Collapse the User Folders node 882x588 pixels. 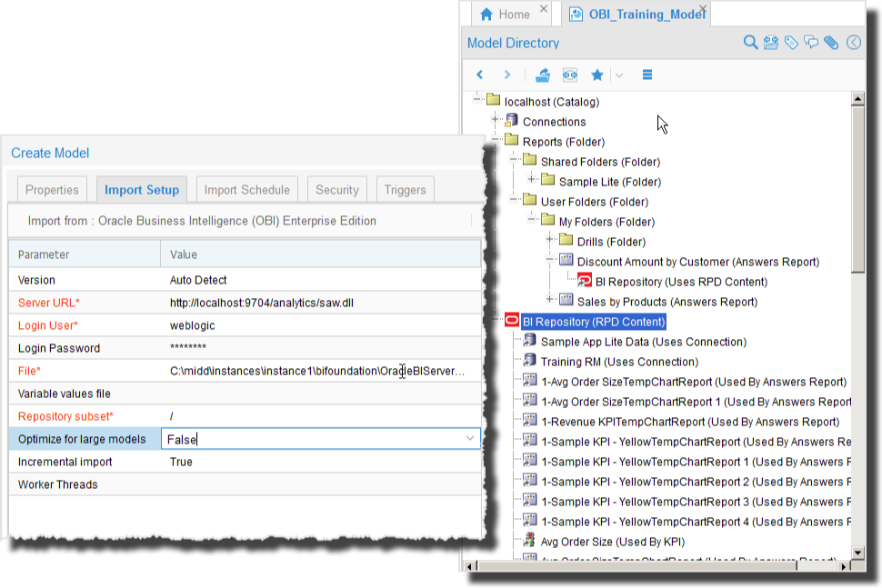513,200
